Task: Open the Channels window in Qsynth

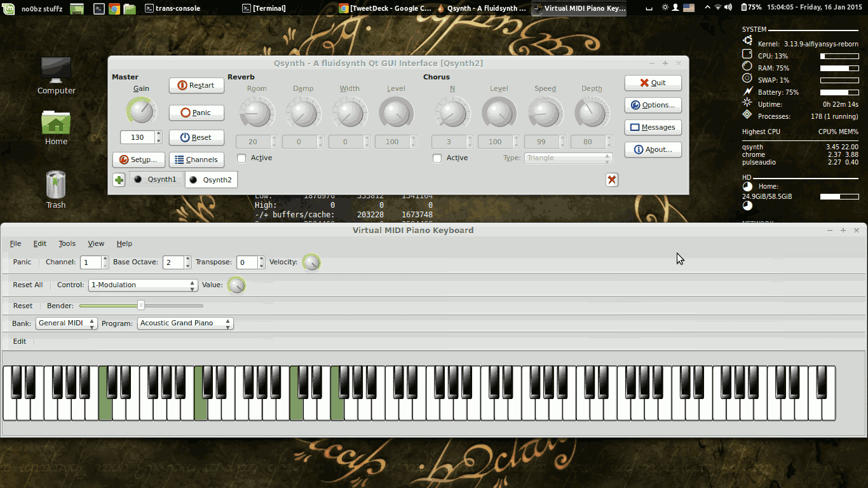Action: click(x=197, y=159)
